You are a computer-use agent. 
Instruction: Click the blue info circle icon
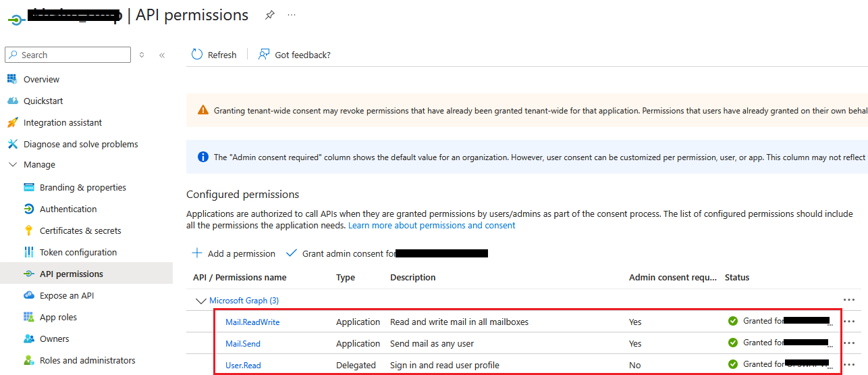203,157
